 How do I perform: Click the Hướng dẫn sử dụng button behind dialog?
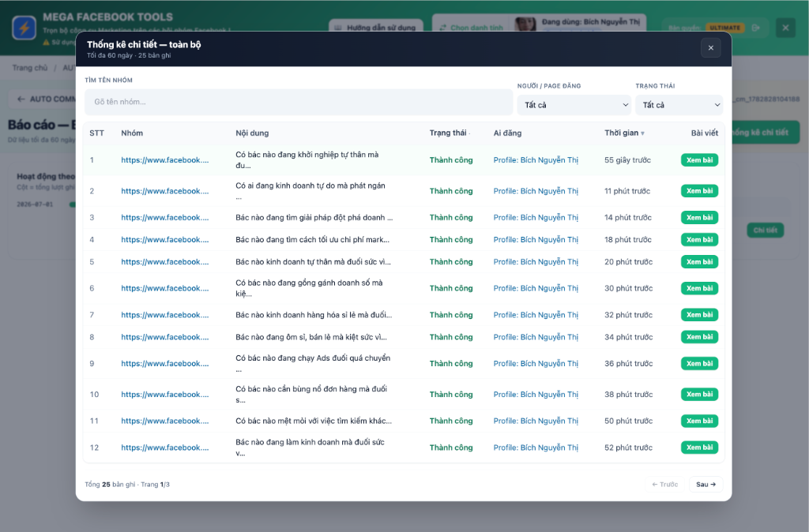pyautogui.click(x=376, y=28)
